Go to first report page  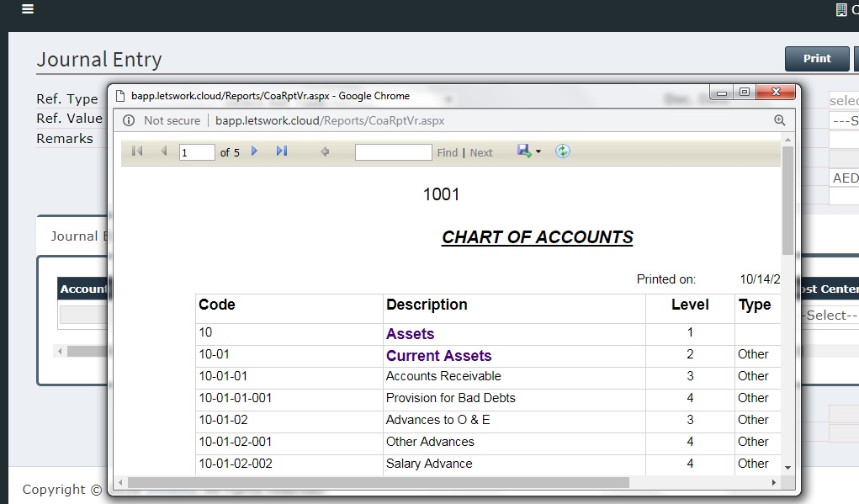coord(137,151)
